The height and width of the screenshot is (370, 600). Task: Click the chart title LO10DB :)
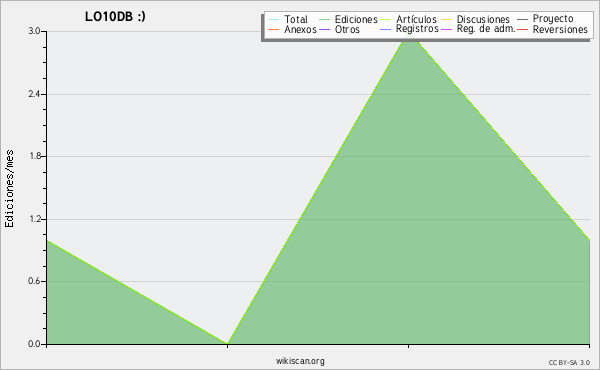point(115,16)
